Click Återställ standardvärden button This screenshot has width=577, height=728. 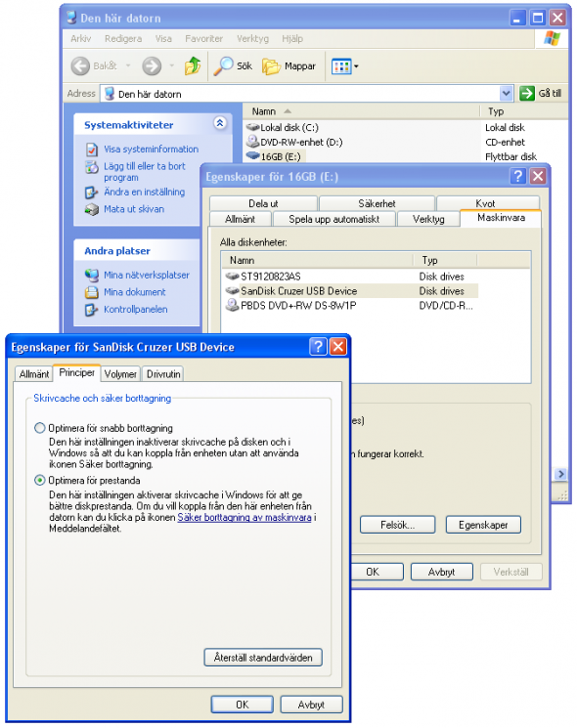[x=263, y=658]
